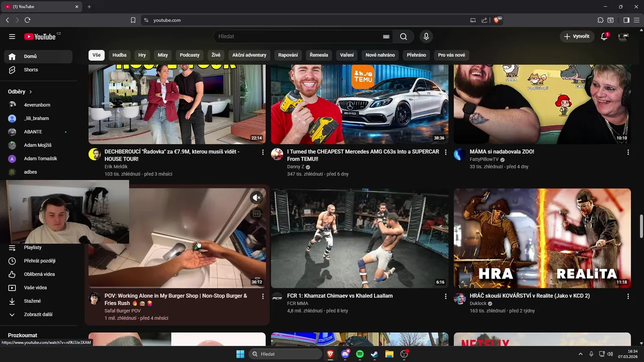Open Vaše videa in sidebar
The image size is (644, 362).
pos(39,288)
